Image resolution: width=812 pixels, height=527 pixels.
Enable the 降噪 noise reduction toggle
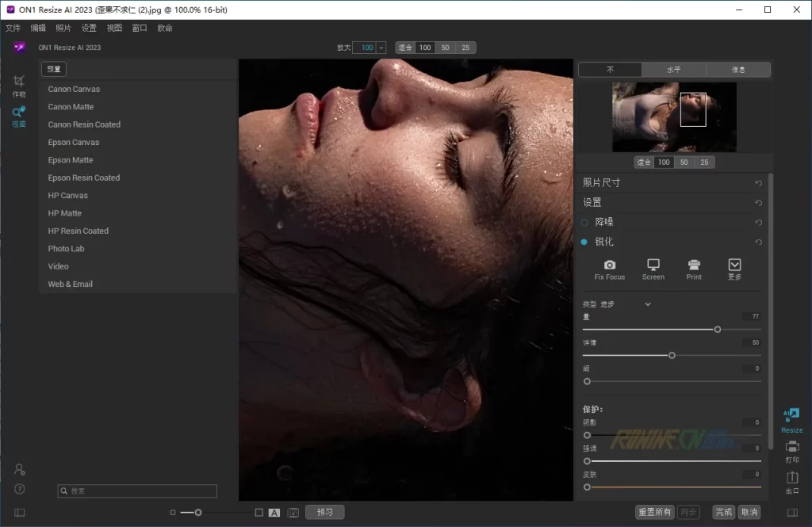tap(584, 223)
